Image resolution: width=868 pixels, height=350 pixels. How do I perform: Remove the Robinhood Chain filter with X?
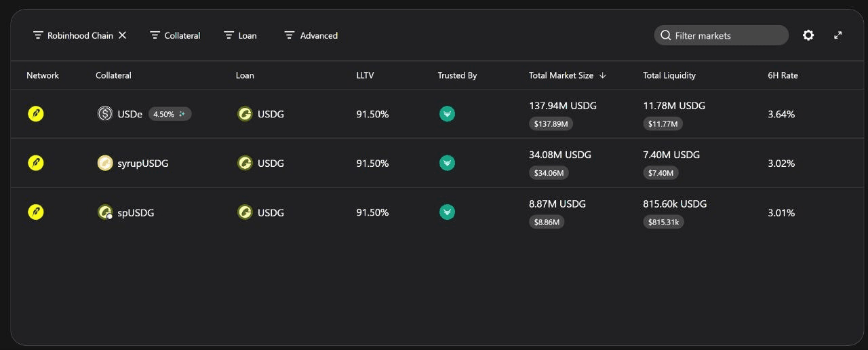click(123, 35)
